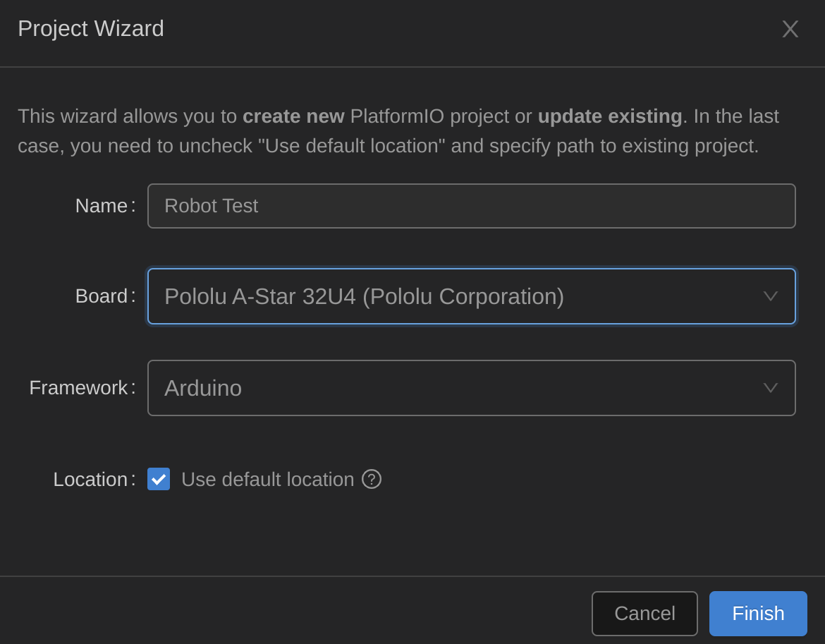Click the Name input showing Robot Test
This screenshot has height=644, width=825.
pyautogui.click(x=471, y=205)
